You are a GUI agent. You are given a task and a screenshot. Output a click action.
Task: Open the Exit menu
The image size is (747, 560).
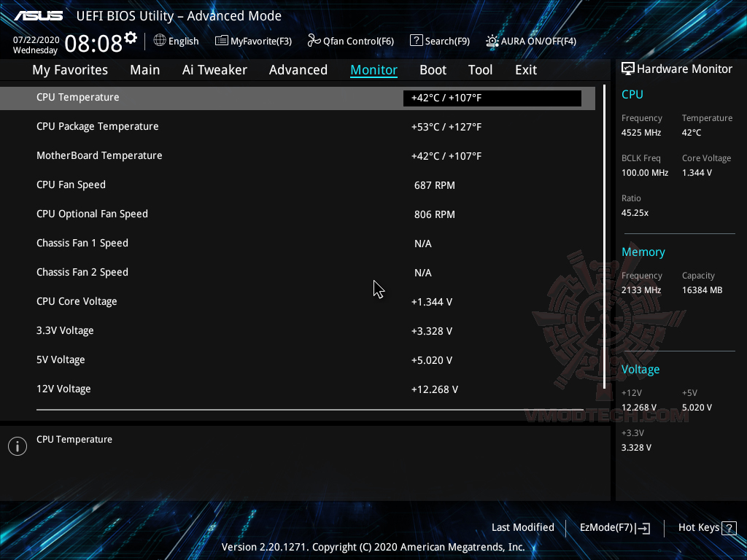click(525, 69)
